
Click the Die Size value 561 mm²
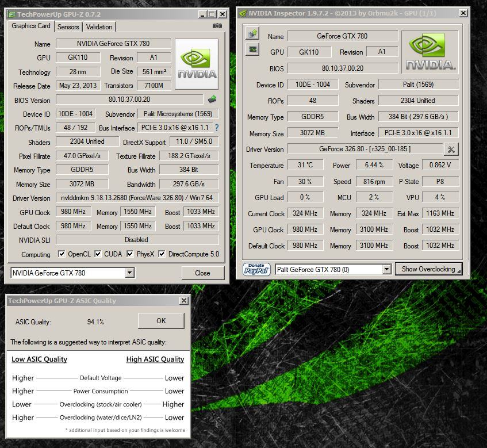pos(154,71)
